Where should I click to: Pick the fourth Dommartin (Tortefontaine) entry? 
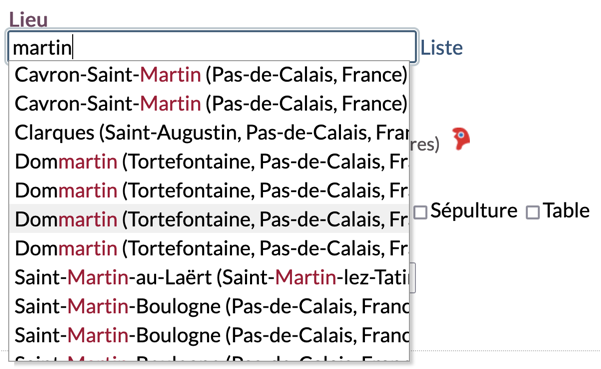209,248
